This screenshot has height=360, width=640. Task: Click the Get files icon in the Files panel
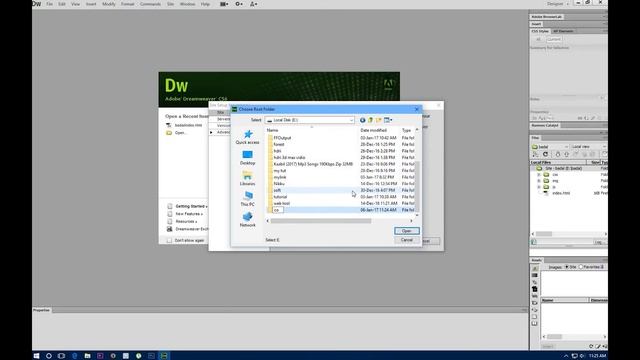pos(558,154)
